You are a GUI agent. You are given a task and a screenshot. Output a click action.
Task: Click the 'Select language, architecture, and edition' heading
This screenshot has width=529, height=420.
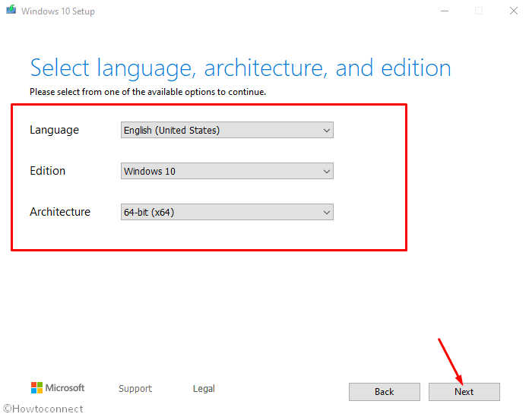240,68
